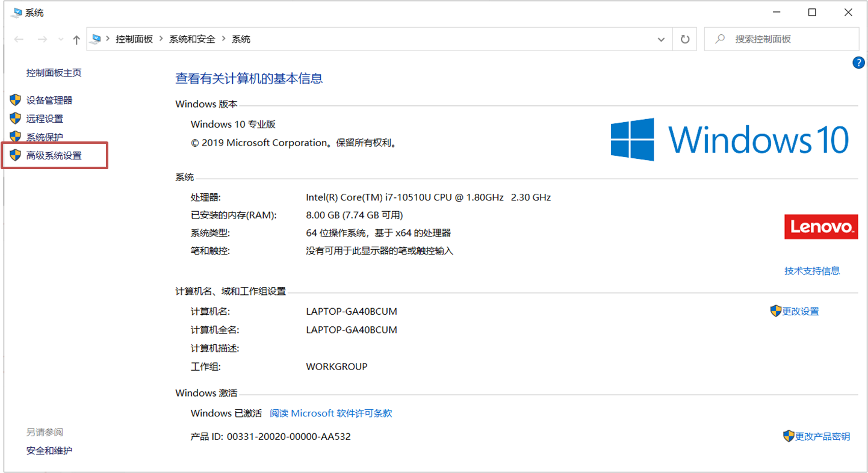This screenshot has height=473, width=868.
Task: Click the Lenovo logo
Action: coord(821,227)
